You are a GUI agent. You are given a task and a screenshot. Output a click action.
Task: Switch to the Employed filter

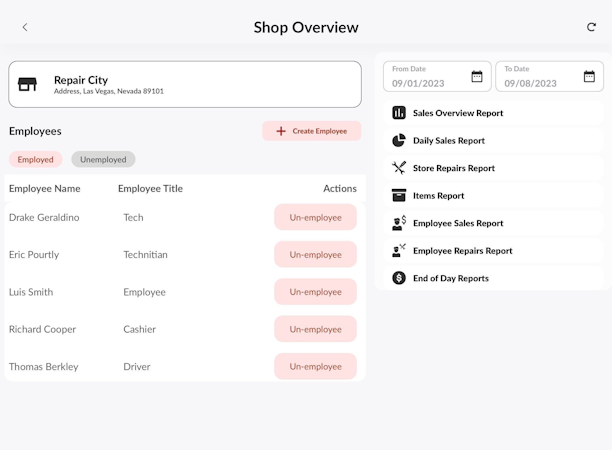(36, 159)
